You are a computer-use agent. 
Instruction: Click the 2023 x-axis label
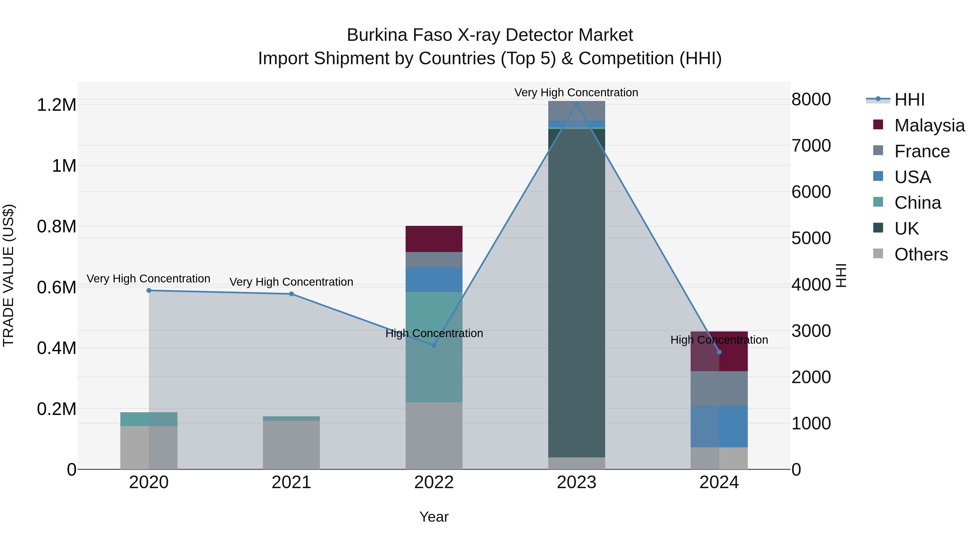[x=576, y=482]
